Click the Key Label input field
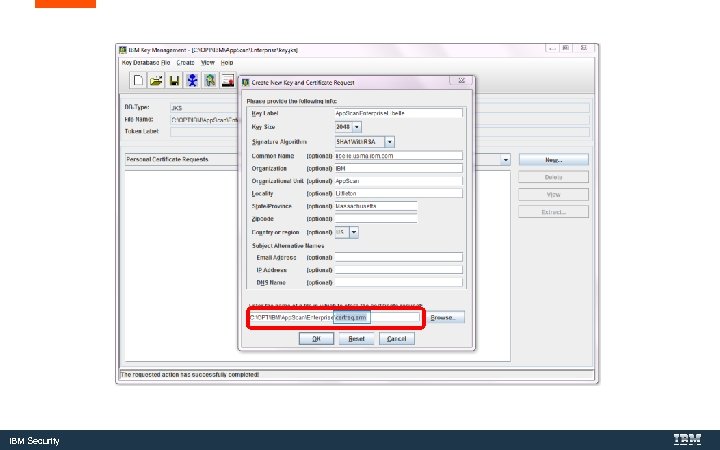Image resolution: width=720 pixels, height=450 pixels. tap(399, 113)
